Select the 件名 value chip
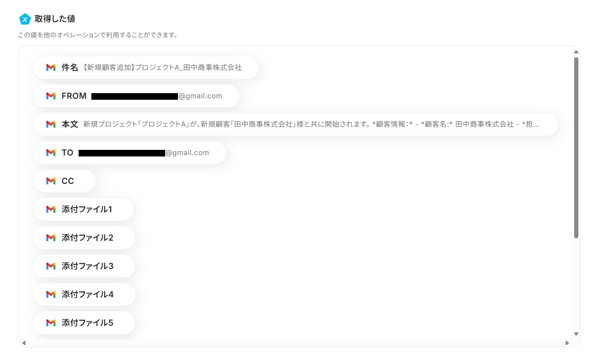Viewport: 594px width, 364px height. click(x=146, y=68)
